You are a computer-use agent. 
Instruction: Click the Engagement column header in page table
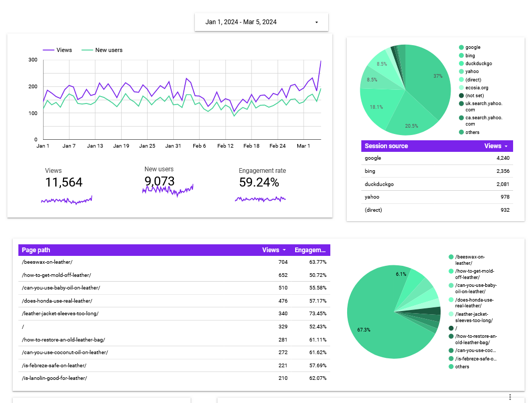(x=310, y=250)
